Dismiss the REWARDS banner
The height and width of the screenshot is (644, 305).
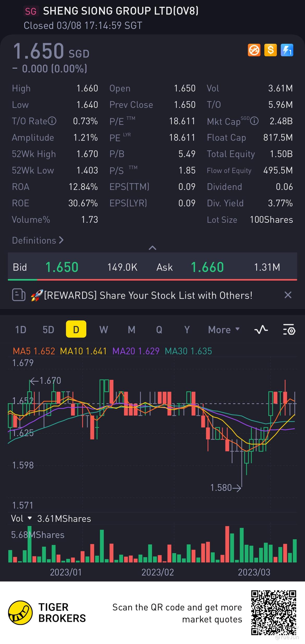[x=288, y=295]
